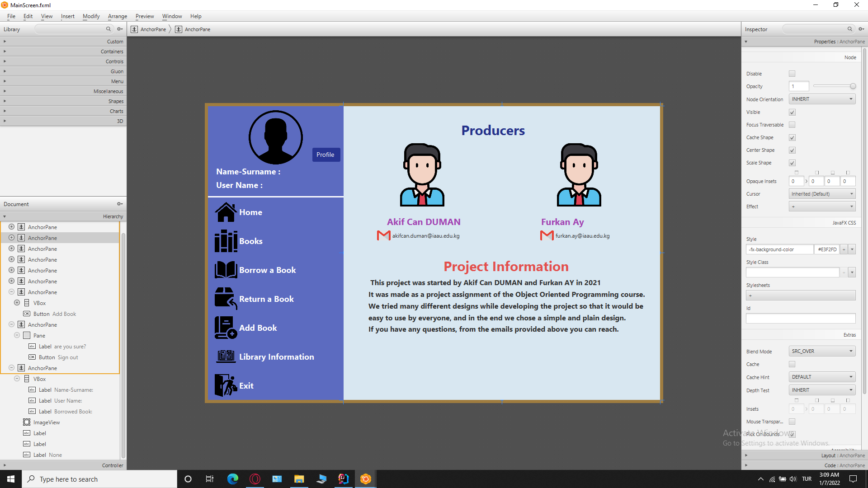Toggle the Visible checkbox
This screenshot has height=488, width=868.
[792, 112]
